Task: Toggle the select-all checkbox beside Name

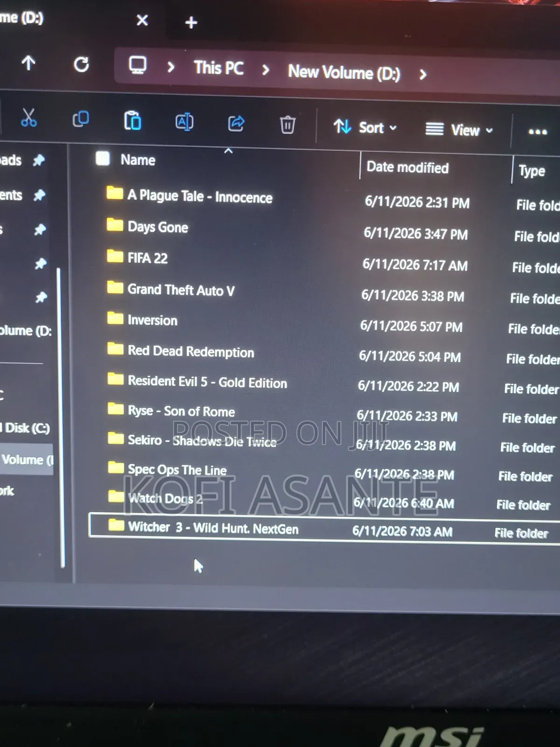Action: 103,158
